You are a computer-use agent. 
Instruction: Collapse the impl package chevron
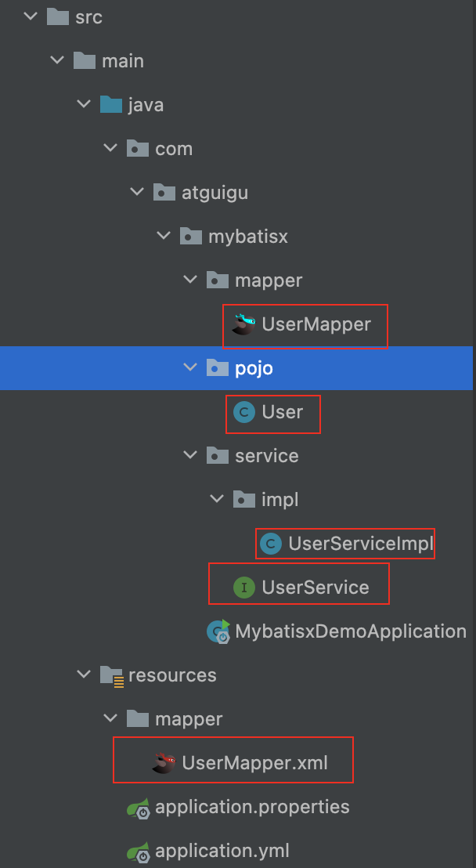pyautogui.click(x=216, y=500)
